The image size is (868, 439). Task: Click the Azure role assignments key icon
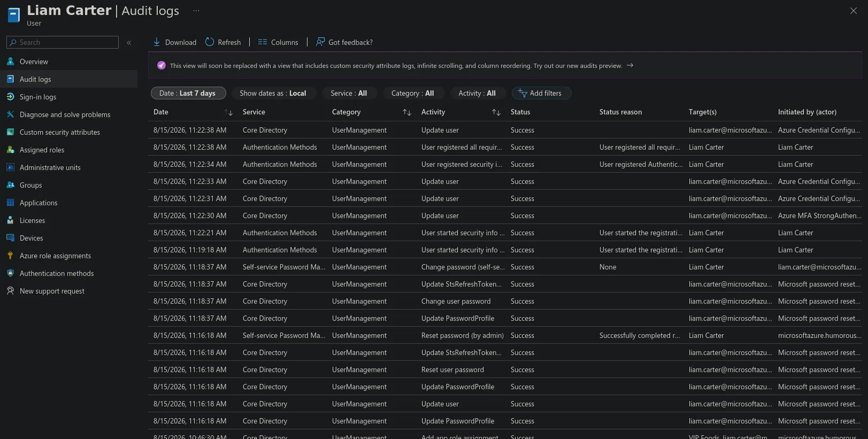[10, 256]
